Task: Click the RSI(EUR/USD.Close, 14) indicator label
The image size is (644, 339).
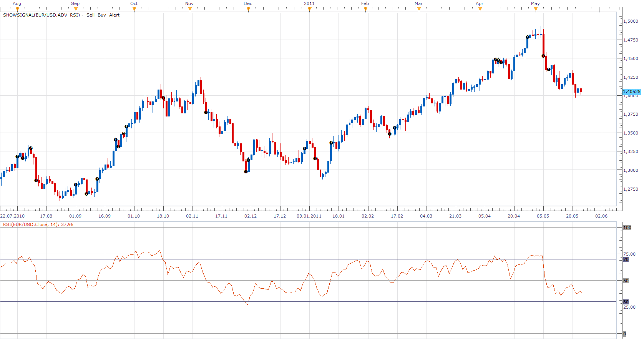Action: 38,224
